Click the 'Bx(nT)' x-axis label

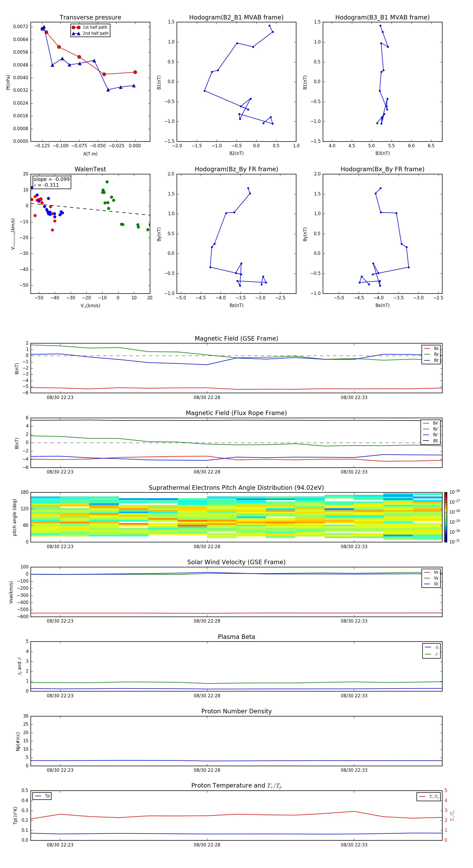click(382, 305)
